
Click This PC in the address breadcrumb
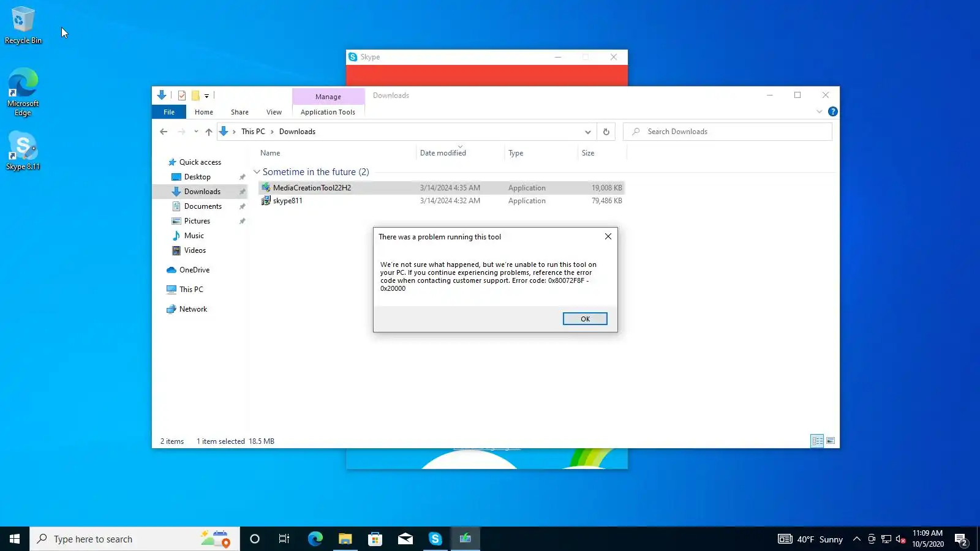[253, 132]
